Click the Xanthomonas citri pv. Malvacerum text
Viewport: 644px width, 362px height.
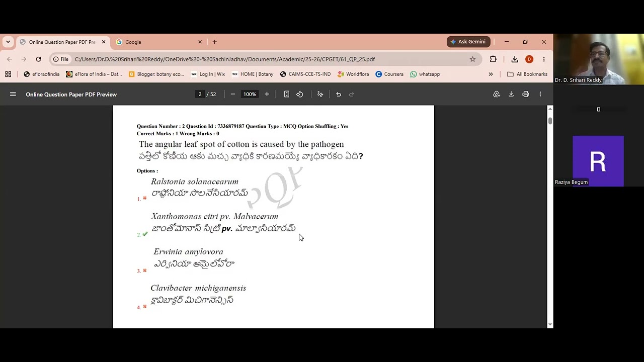point(214,216)
